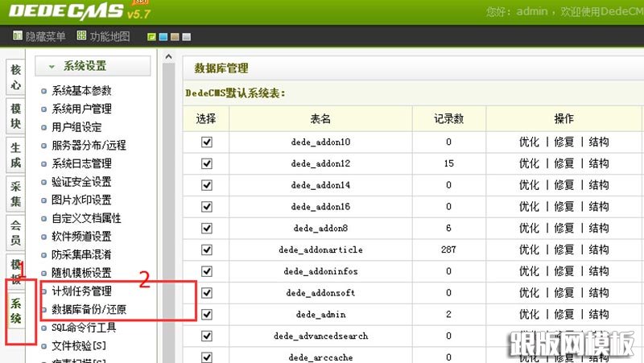This screenshot has height=363, width=644.
Task: Click 优化 for dede_addon12 table
Action: 529,163
